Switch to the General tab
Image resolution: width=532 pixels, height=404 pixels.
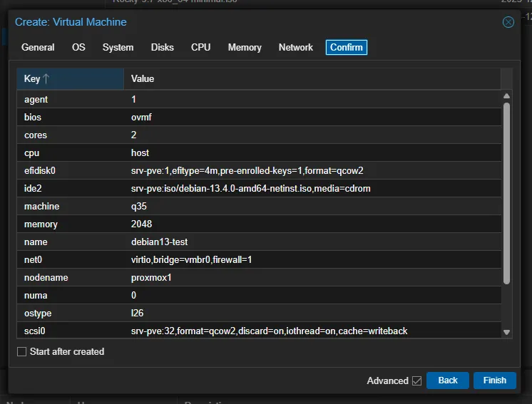tap(38, 48)
